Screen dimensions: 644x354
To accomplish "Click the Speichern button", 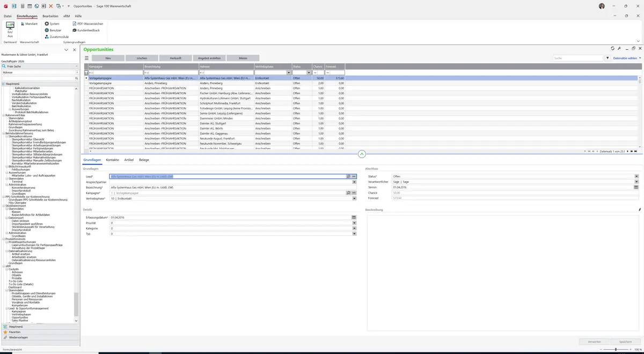I will tap(625, 341).
